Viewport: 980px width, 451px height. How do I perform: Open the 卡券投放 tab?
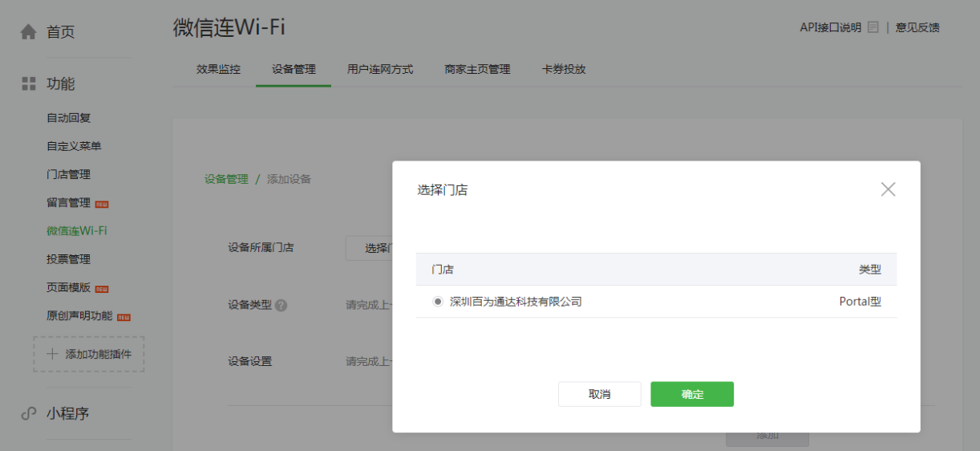point(564,69)
